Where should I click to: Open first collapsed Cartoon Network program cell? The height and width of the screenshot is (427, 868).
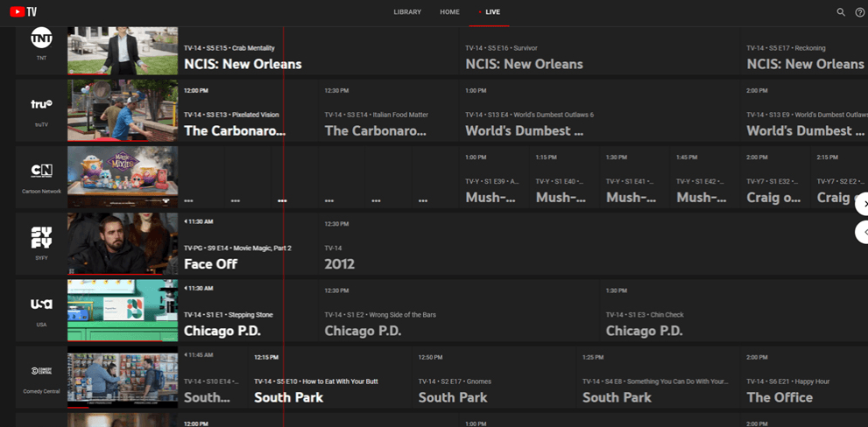(201, 177)
